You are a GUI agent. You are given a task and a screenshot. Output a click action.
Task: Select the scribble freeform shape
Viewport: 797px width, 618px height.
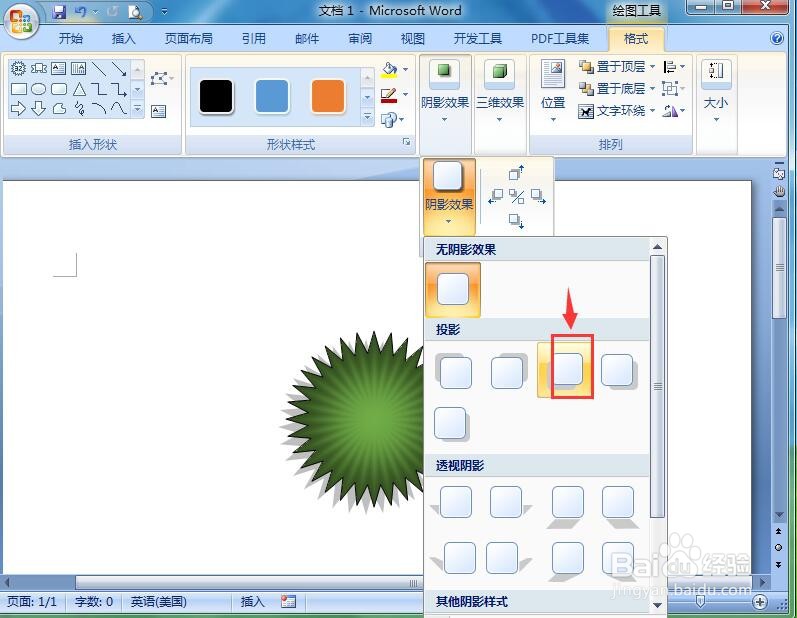[79, 108]
